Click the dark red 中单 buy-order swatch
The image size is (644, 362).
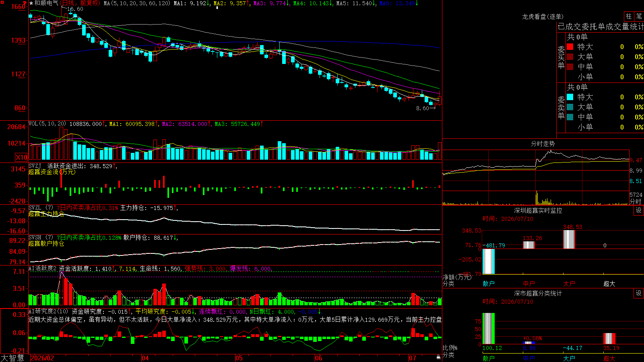570,67
